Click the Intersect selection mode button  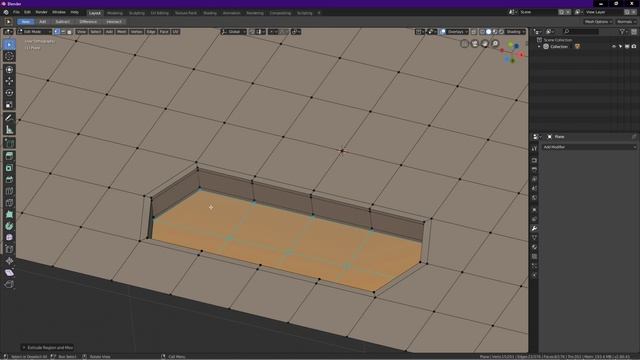(x=114, y=22)
